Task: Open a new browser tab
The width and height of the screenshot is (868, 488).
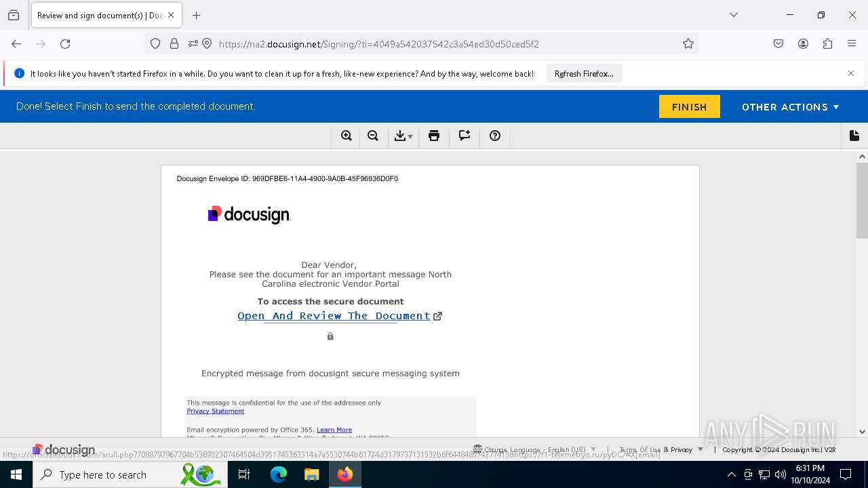Action: point(197,15)
